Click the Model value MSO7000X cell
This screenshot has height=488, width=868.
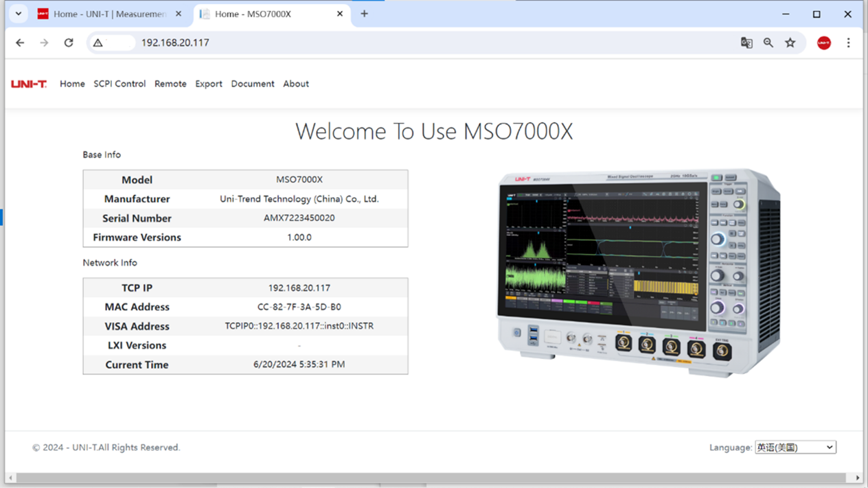pyautogui.click(x=299, y=180)
